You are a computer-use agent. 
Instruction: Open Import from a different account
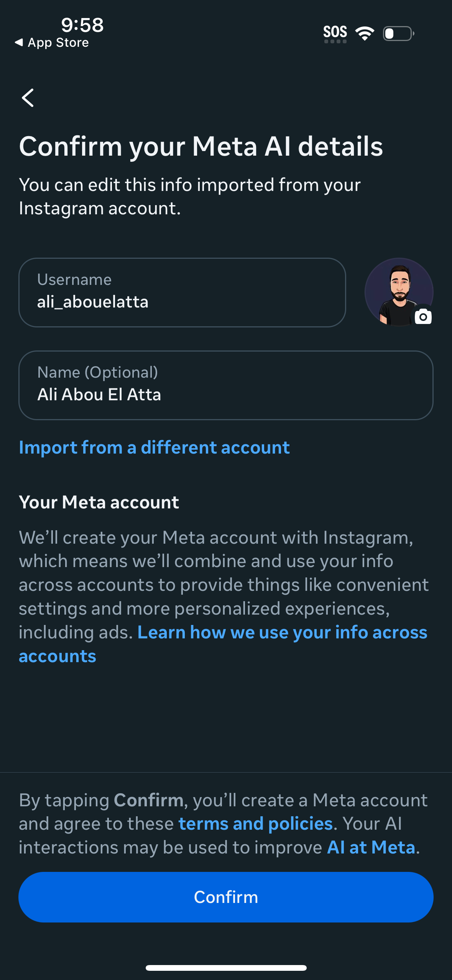coord(154,447)
